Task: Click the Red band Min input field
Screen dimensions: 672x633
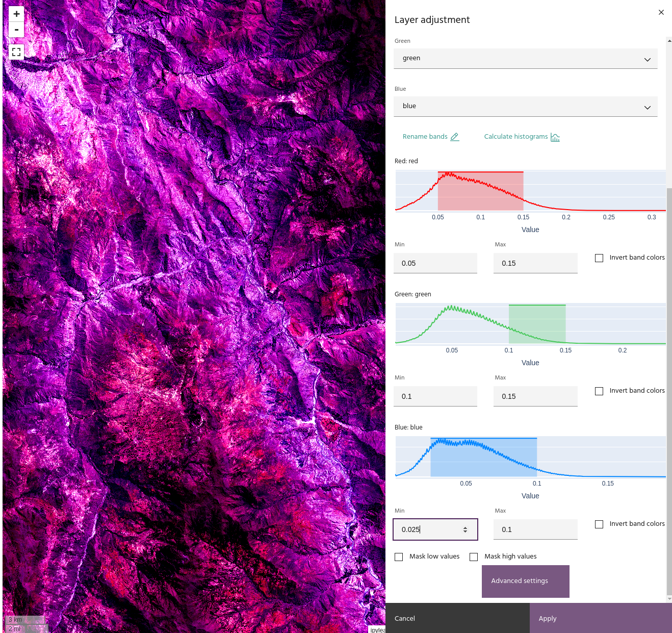Action: click(x=435, y=263)
